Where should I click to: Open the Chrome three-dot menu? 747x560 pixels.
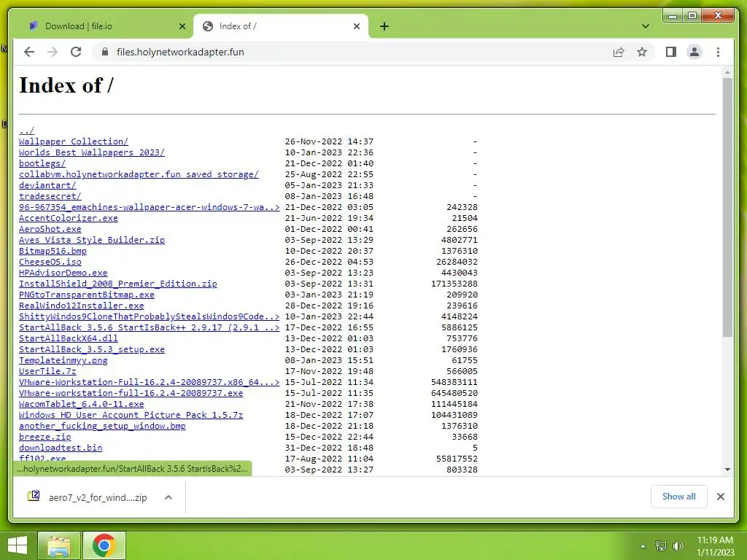tap(718, 52)
